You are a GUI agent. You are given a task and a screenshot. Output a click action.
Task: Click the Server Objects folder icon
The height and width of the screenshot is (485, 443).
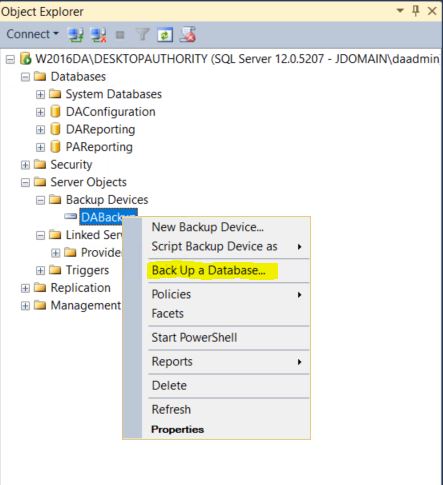coord(40,182)
